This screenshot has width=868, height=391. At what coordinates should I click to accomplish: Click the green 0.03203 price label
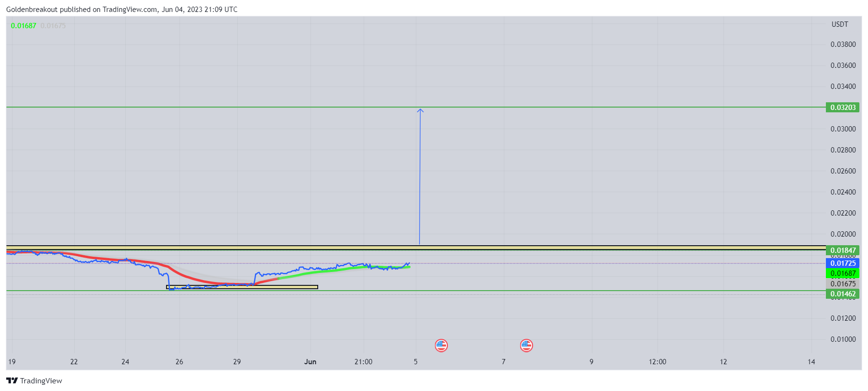click(843, 107)
